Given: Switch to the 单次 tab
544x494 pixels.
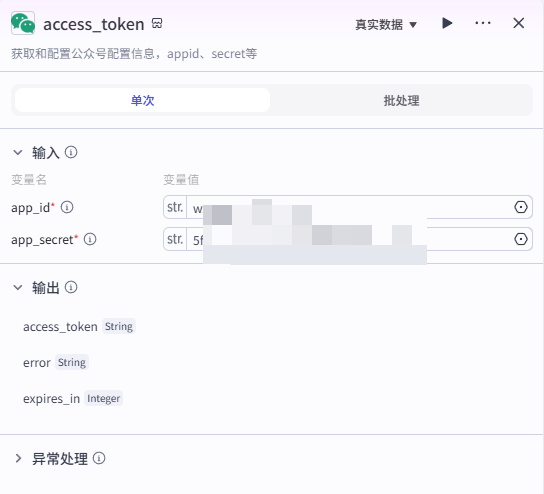Looking at the screenshot, I should click(x=142, y=100).
